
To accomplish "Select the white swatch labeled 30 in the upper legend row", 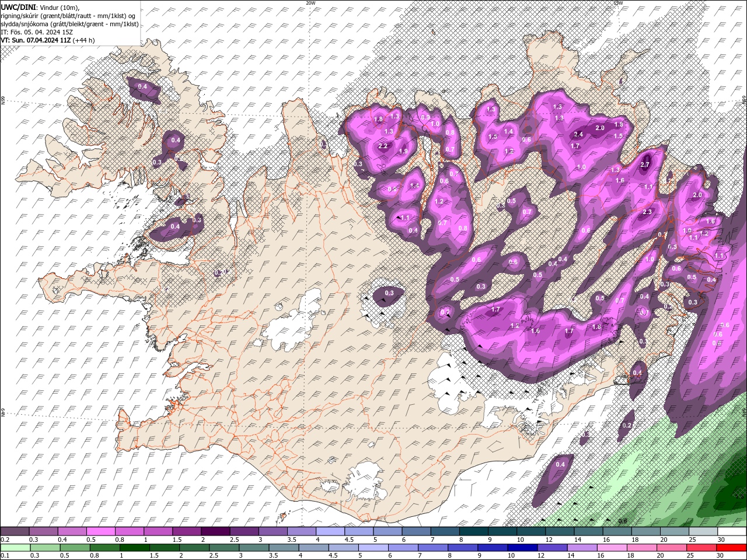I will 731,531.
